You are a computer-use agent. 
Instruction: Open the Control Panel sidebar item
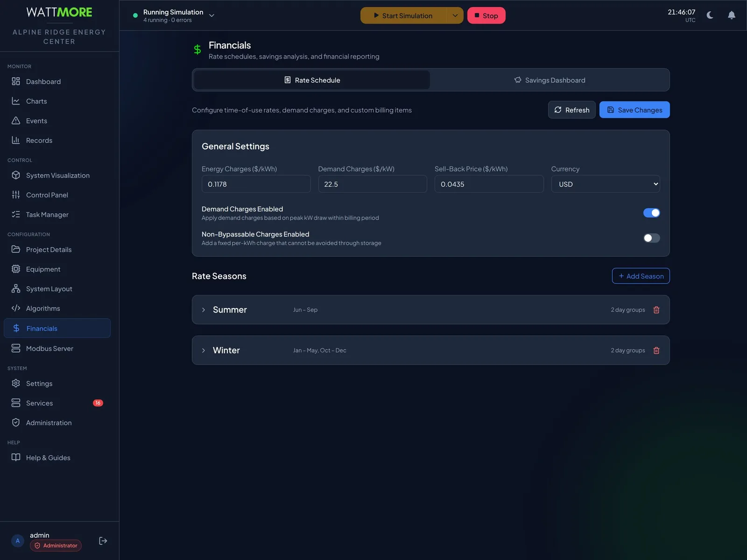coord(57,195)
